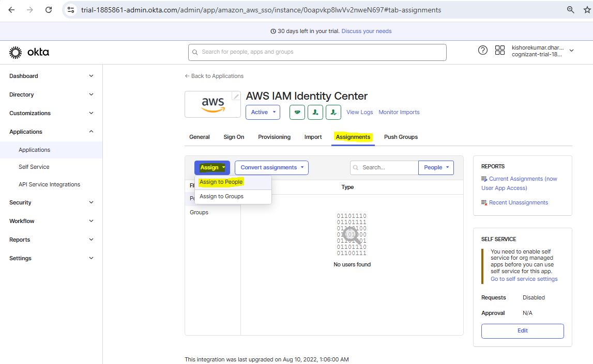
Task: Click the Okta logo
Action: point(29,52)
